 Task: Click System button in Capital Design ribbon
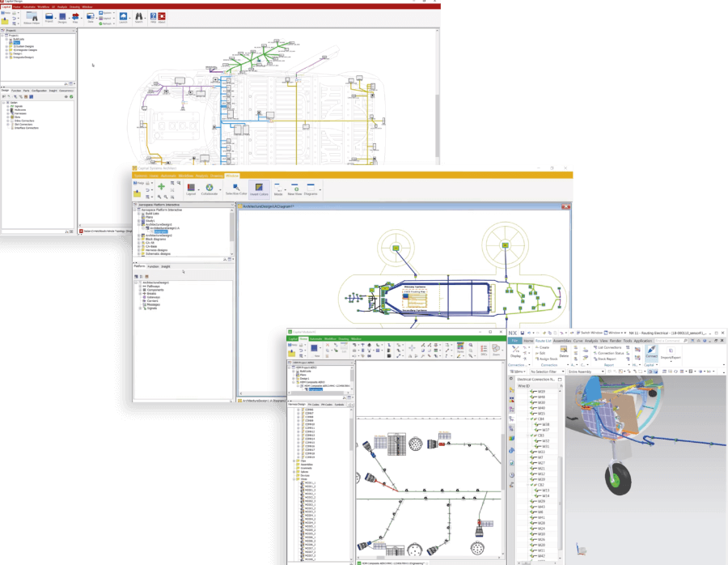(105, 13)
